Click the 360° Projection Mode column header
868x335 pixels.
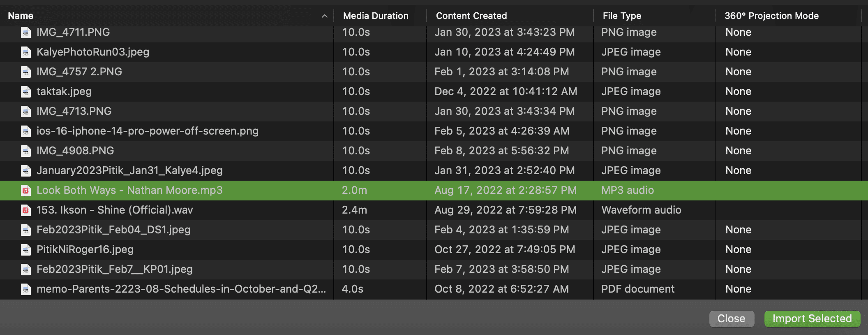tap(771, 16)
